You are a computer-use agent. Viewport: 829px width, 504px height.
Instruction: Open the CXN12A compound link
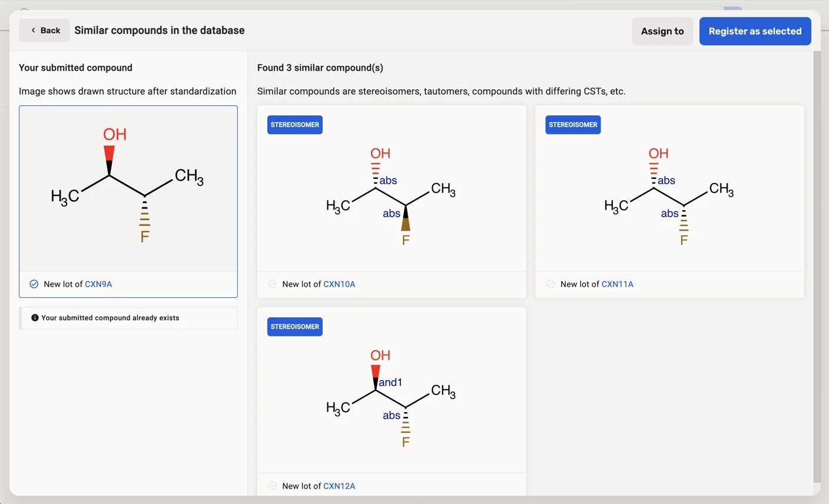(339, 486)
